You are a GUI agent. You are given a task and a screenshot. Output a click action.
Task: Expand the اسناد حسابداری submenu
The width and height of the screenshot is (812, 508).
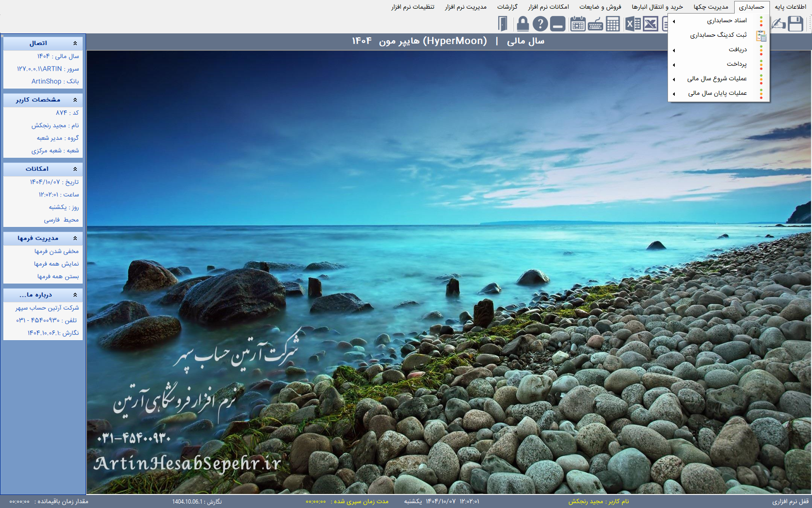726,20
